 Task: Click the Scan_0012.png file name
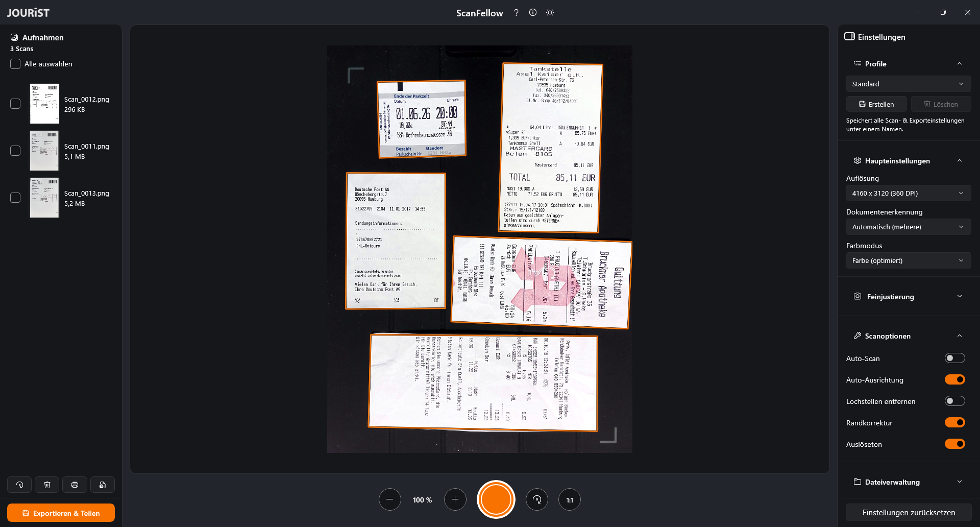(87, 100)
